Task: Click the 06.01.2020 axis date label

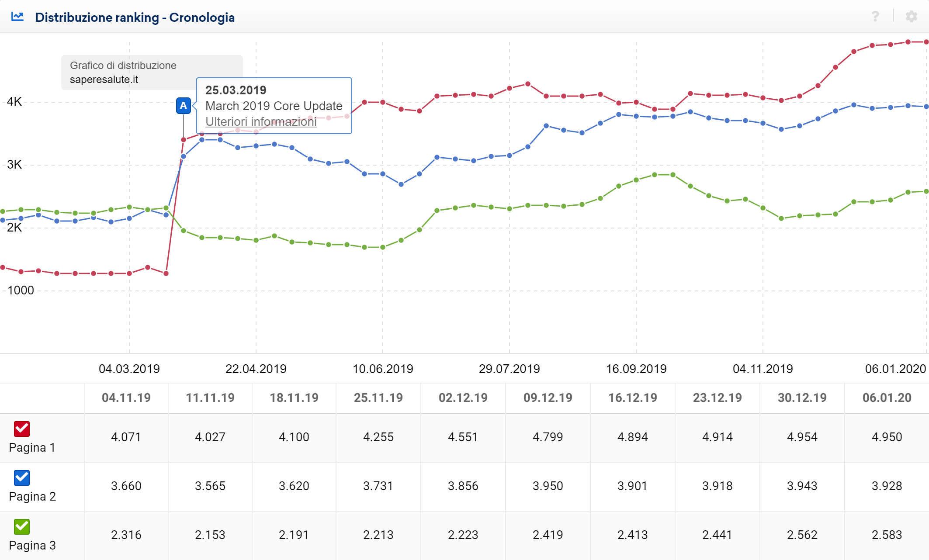Action: [896, 369]
